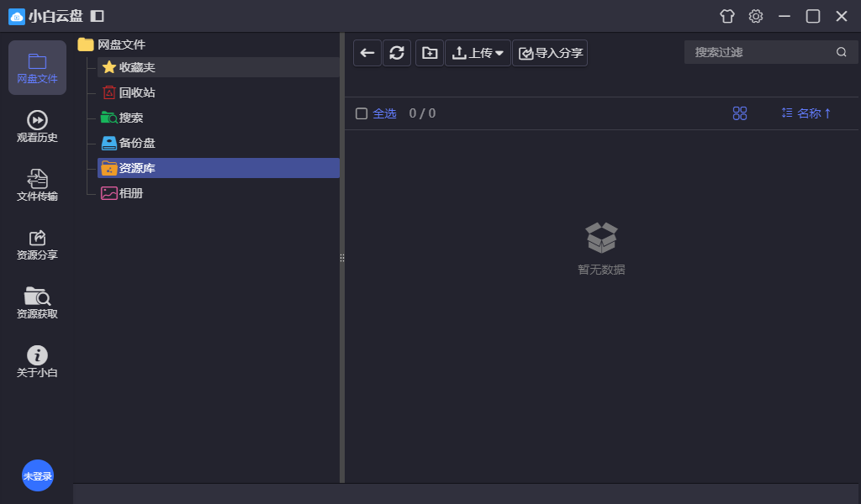Open 观看历史 in the sidebar
The width and height of the screenshot is (861, 504).
[x=37, y=126]
